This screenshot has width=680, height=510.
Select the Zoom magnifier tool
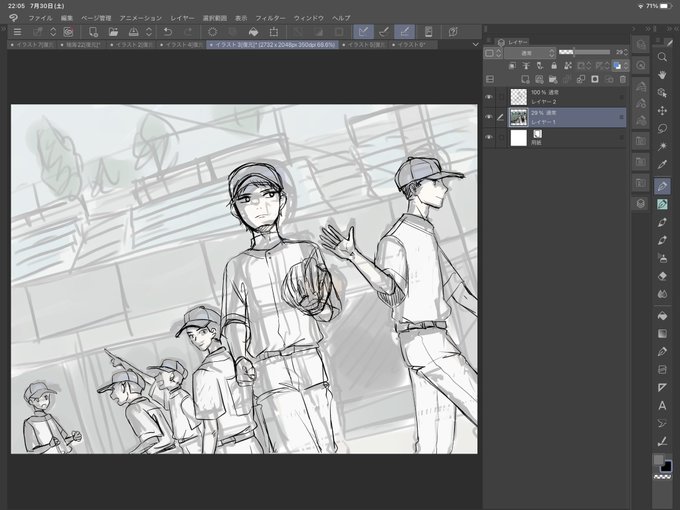(662, 57)
